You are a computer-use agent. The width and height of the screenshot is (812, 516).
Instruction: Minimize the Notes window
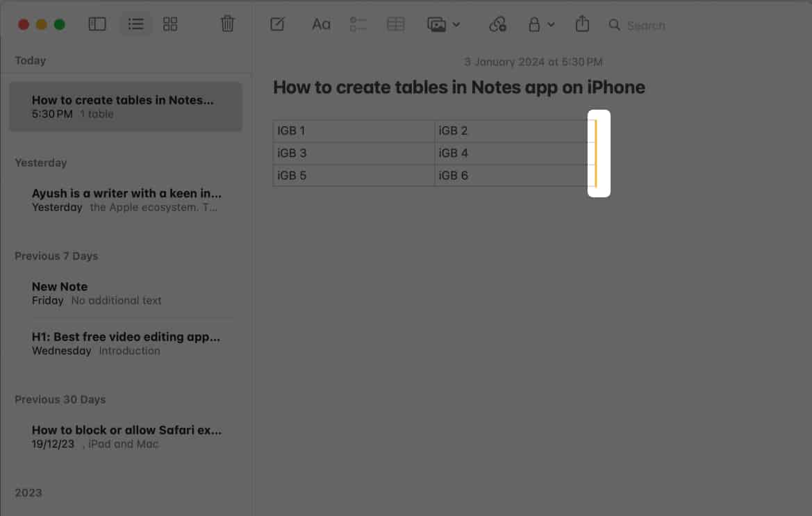42,24
